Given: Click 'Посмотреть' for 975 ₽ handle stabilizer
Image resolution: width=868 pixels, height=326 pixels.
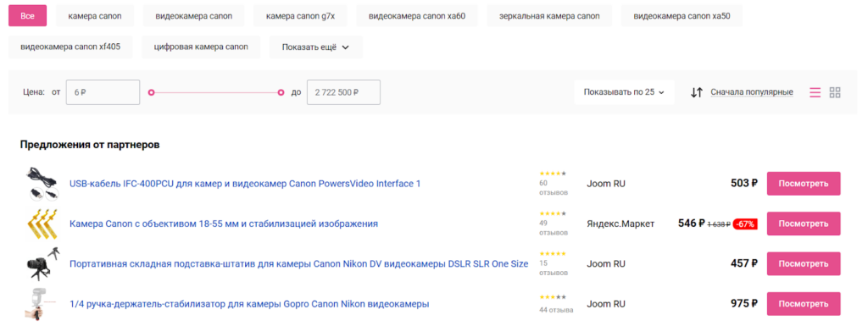Looking at the screenshot, I should click(804, 304).
